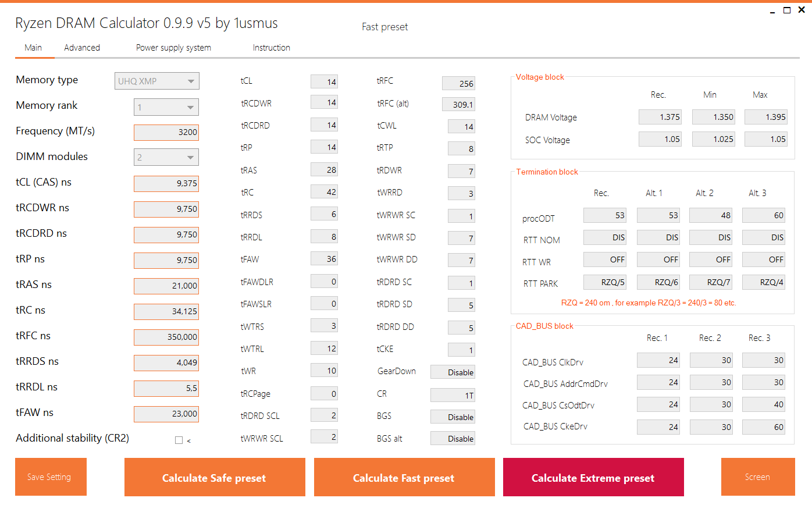Click the tRAS timing value 28
Screen dimensions: 812x512
pyautogui.click(x=324, y=170)
